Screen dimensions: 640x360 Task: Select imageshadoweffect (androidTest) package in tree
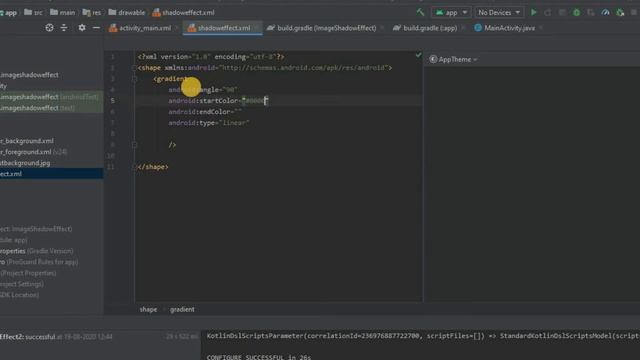(x=51, y=97)
